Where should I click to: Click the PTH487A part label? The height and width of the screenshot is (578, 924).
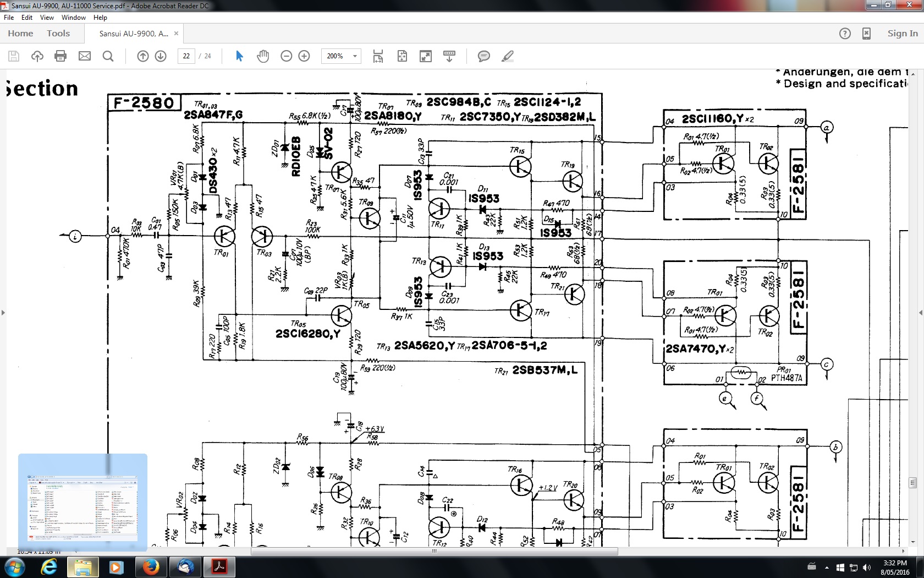click(x=787, y=378)
